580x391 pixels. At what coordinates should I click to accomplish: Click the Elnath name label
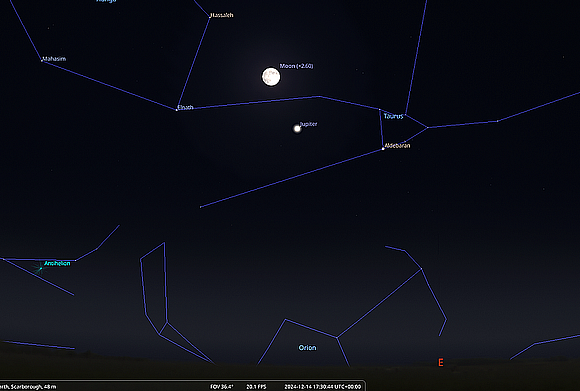click(x=185, y=107)
